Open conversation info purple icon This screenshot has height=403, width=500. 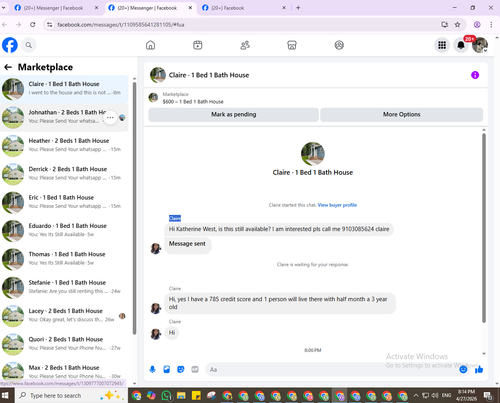[x=475, y=75]
